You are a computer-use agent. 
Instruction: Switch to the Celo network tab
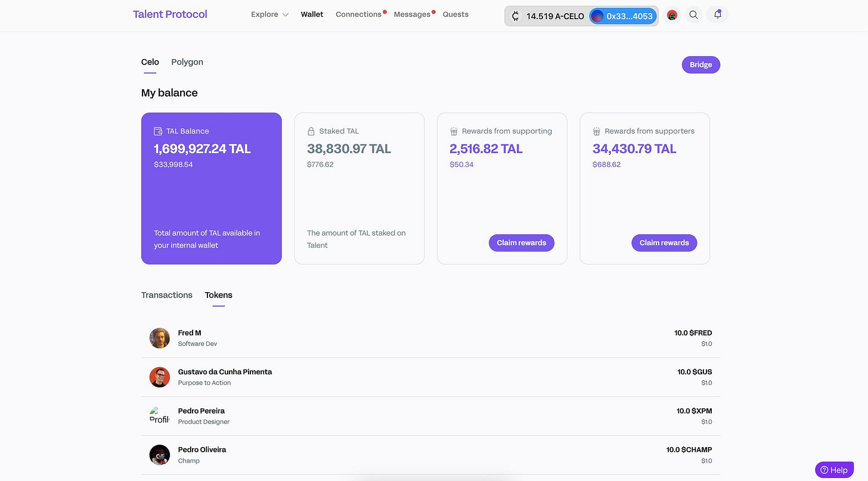pos(150,62)
